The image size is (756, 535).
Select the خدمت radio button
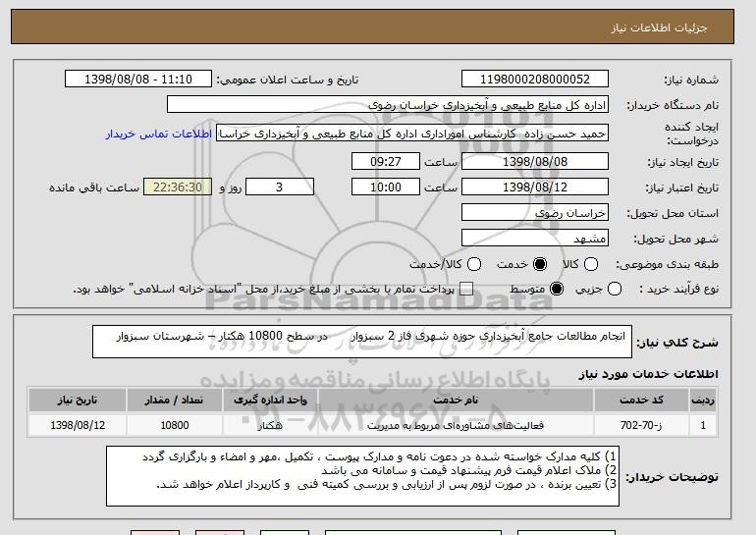pos(540,264)
